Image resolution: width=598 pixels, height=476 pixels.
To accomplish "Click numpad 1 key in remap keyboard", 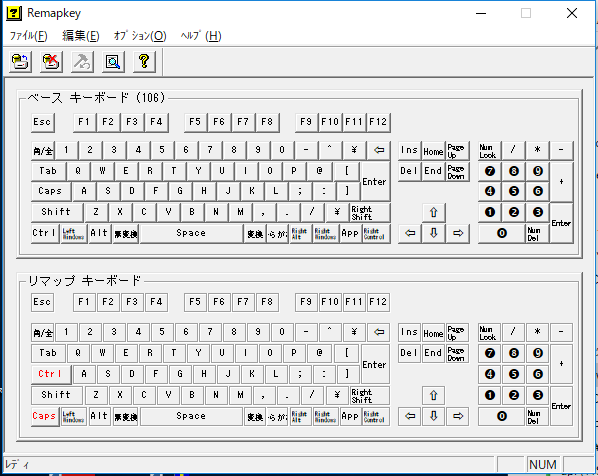I will pos(490,396).
